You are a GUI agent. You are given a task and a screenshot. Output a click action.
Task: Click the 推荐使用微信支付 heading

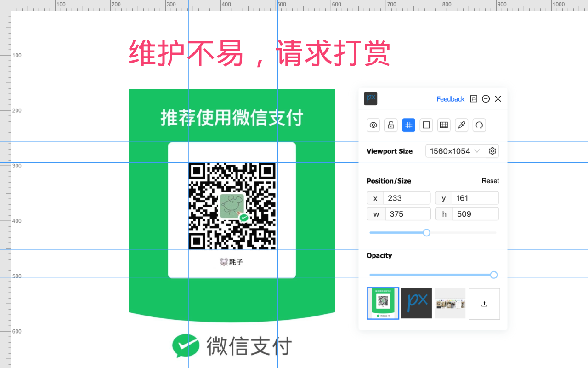(232, 118)
